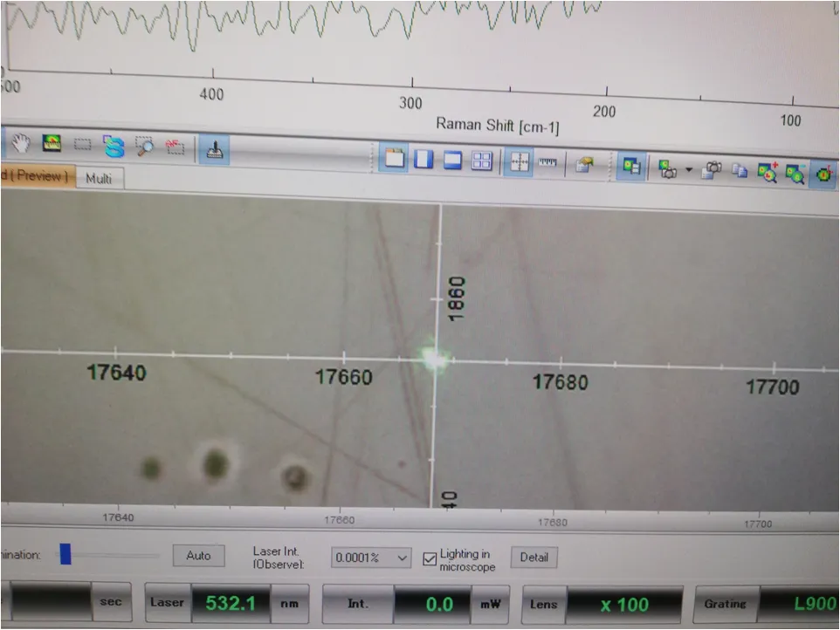Toggle the image list panel icon
Screen dimensions: 840x630
tap(631, 166)
